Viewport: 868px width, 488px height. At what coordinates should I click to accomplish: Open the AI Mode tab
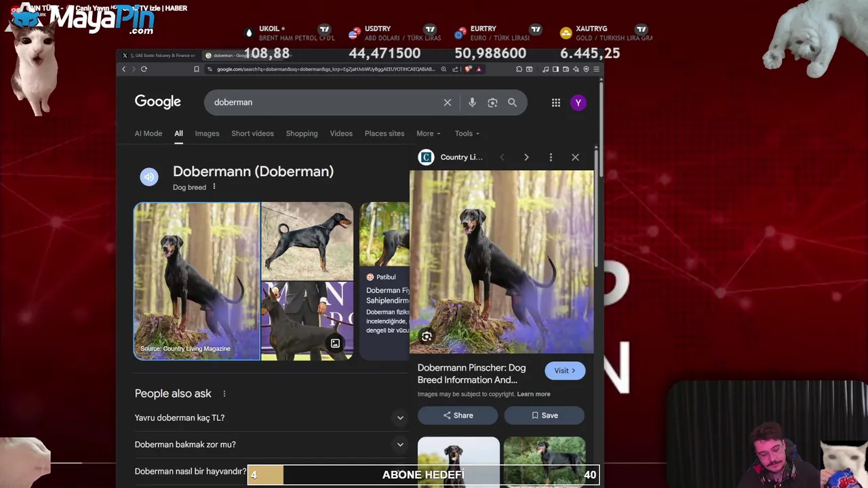149,134
